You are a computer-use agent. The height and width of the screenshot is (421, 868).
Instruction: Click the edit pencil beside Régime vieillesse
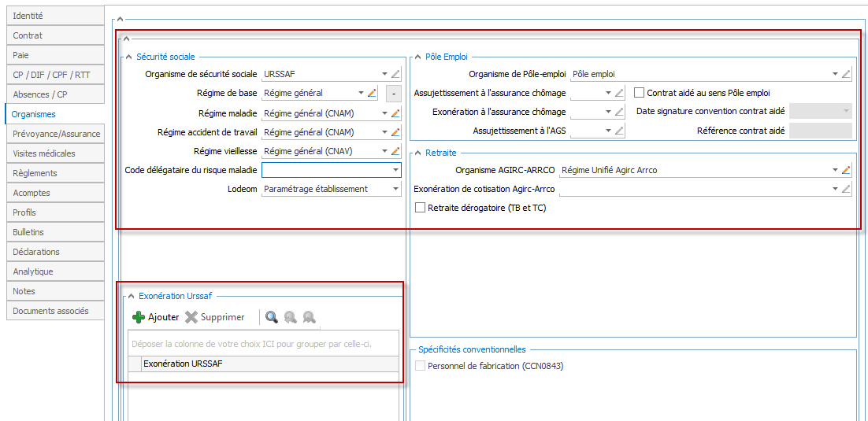pos(395,151)
